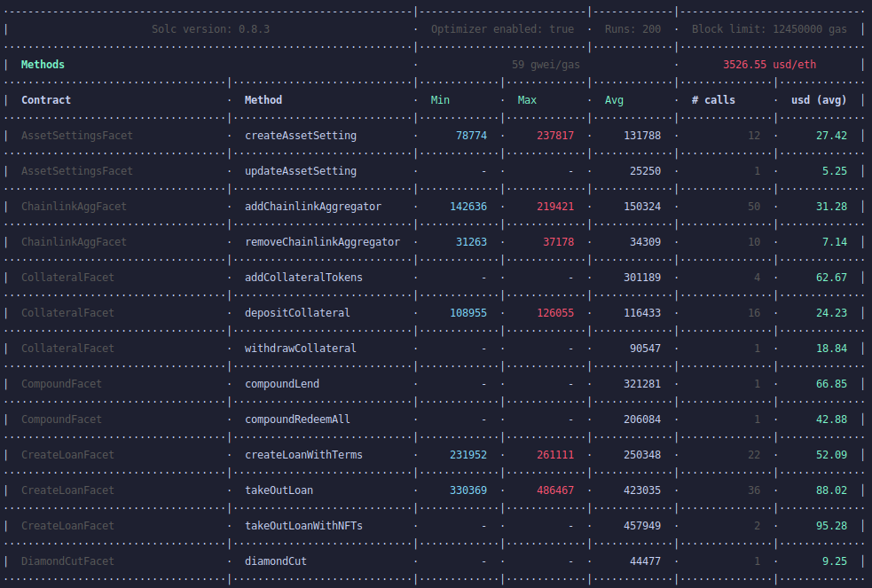Click the updateAssetSetting method name
Screen dimensions: 872x588
301,171
